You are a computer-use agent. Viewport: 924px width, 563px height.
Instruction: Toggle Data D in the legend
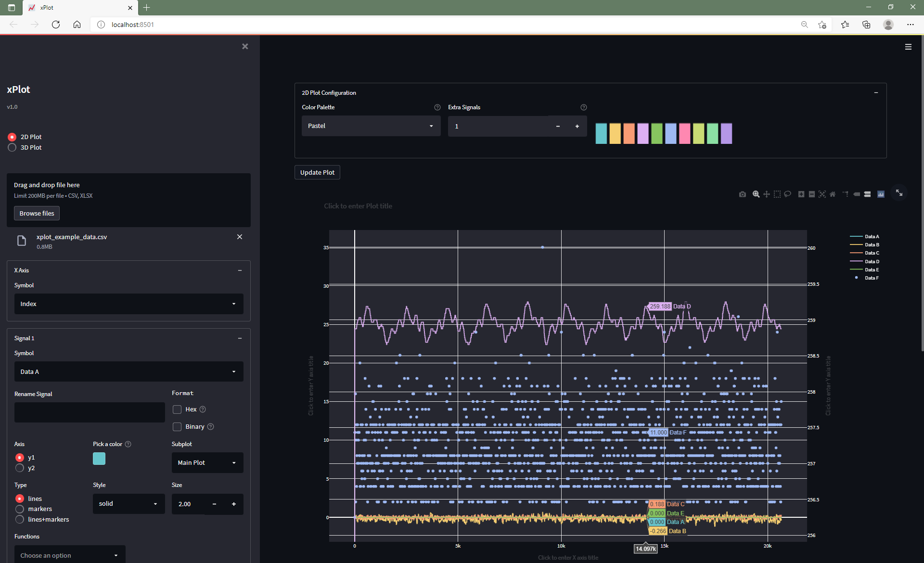click(x=865, y=262)
